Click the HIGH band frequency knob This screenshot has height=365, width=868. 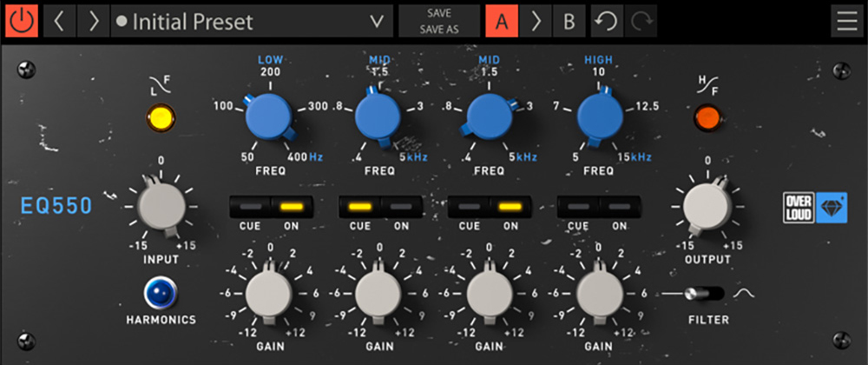point(600,116)
